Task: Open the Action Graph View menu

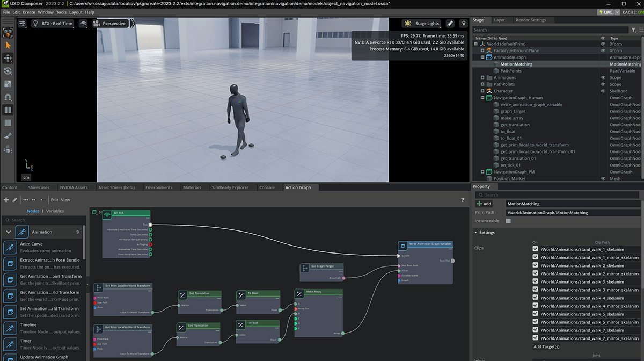Action: point(65,200)
